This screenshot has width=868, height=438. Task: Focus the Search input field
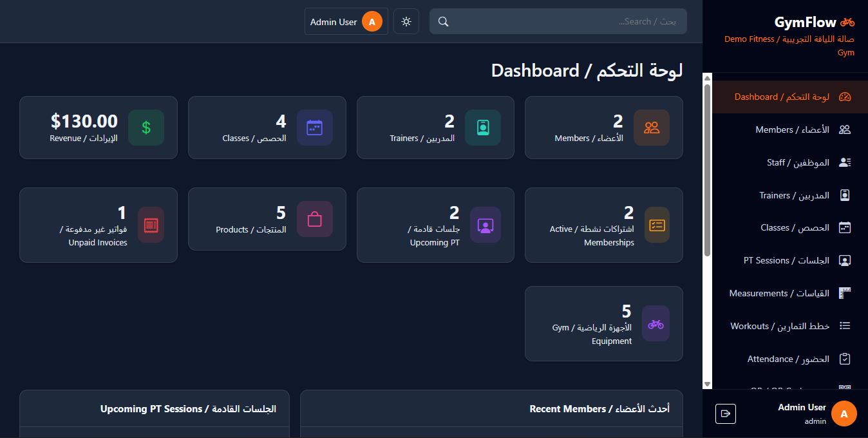click(558, 21)
